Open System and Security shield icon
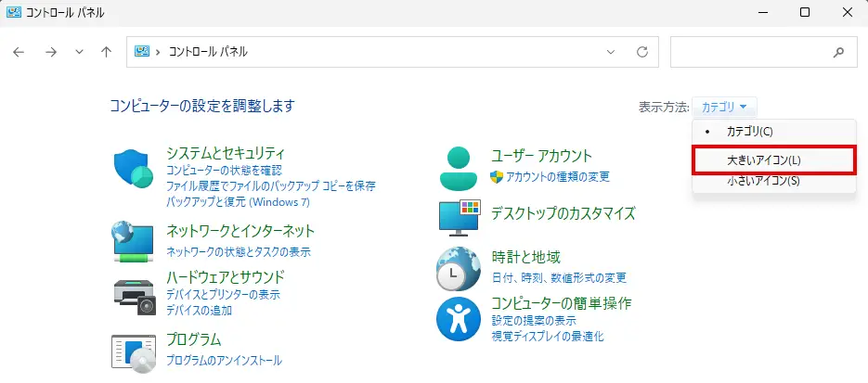 pos(135,168)
